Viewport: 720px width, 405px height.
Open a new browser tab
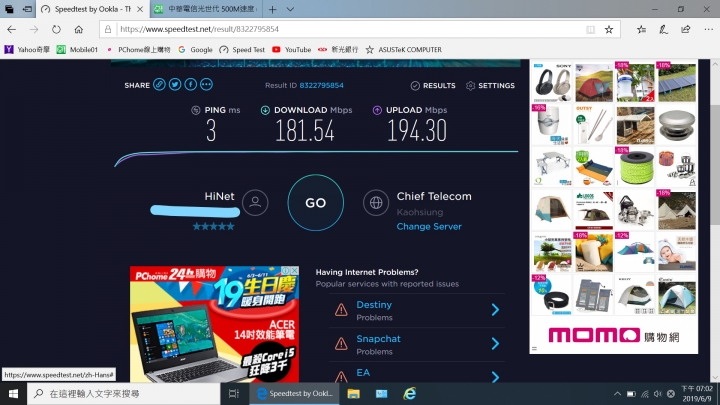pos(273,9)
